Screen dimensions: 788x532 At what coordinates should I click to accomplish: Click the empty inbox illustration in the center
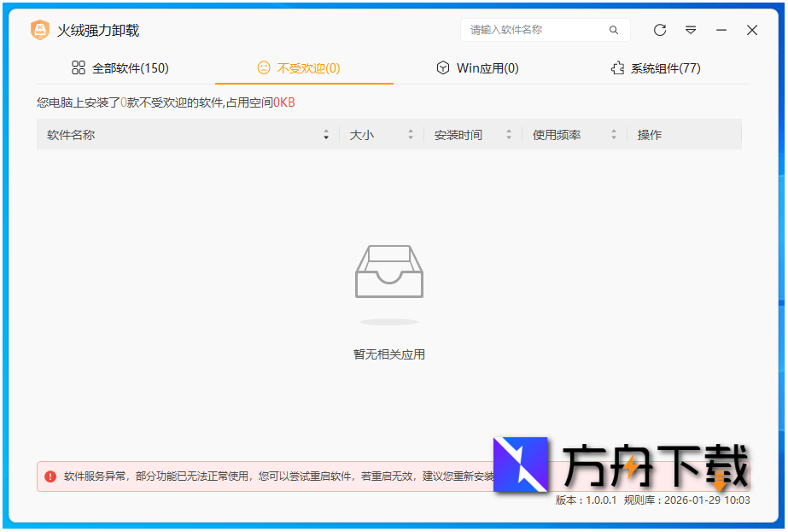[389, 272]
